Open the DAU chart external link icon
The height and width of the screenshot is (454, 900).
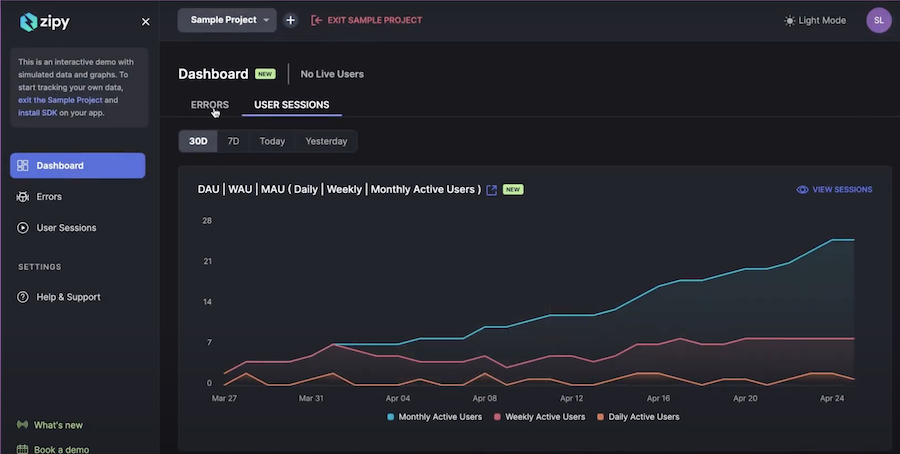click(x=492, y=190)
